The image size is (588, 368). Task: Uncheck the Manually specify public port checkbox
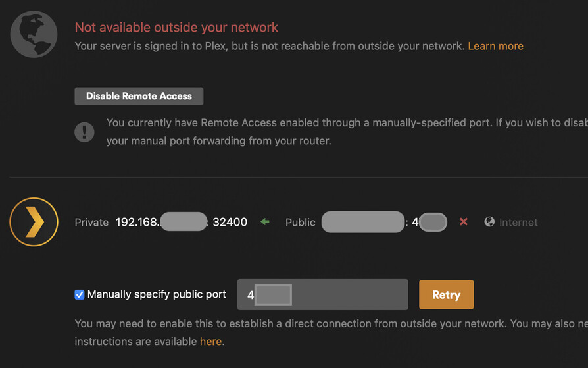pos(80,294)
